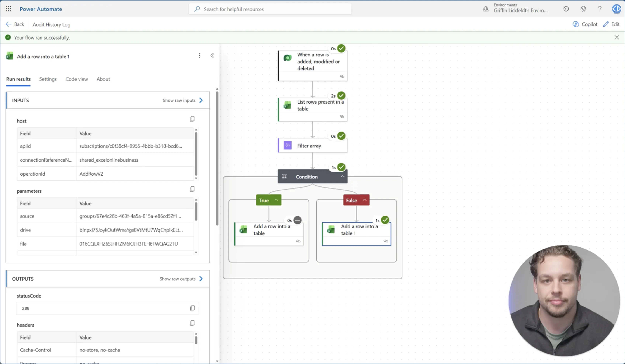Click the Dataverse trigger icon

(x=287, y=58)
